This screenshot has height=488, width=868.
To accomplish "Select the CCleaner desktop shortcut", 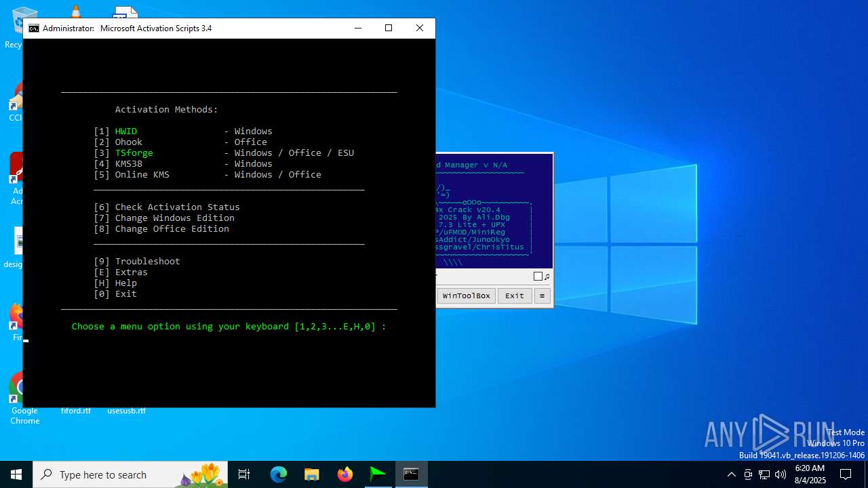I will (x=15, y=102).
